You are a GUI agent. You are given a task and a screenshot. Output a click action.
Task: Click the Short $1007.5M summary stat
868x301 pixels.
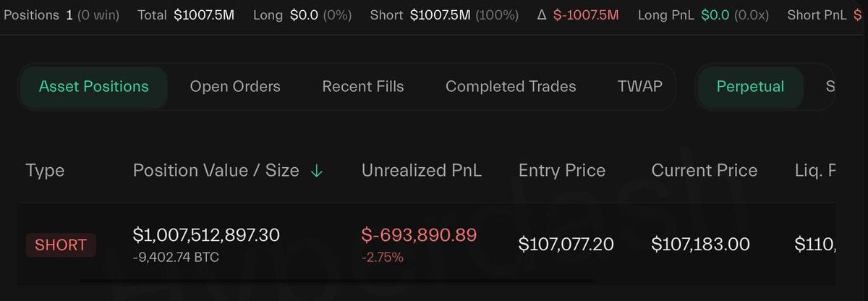point(444,15)
